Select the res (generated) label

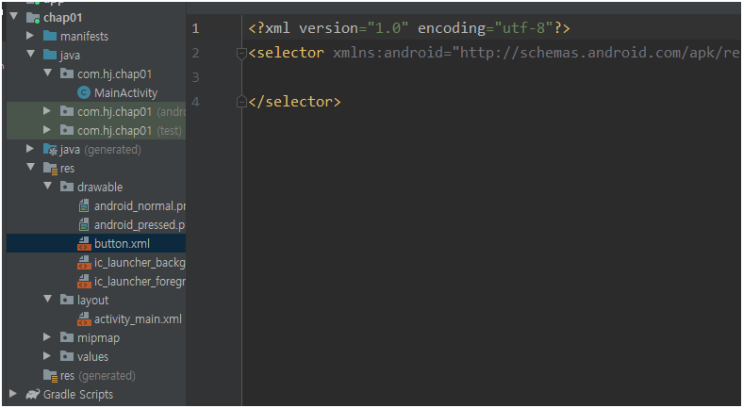click(x=98, y=376)
